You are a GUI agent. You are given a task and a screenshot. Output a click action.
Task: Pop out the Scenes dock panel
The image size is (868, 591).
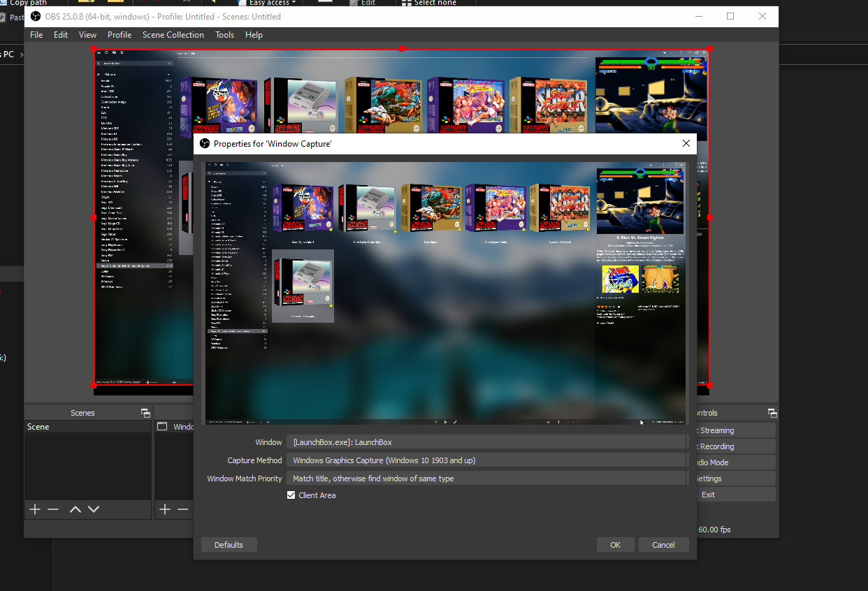(145, 413)
